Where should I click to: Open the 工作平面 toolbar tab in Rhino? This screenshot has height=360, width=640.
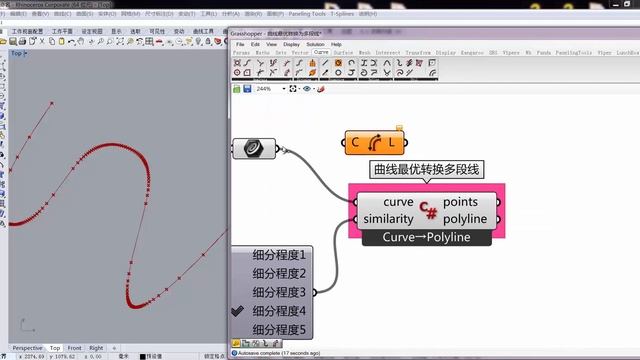[x=62, y=31]
